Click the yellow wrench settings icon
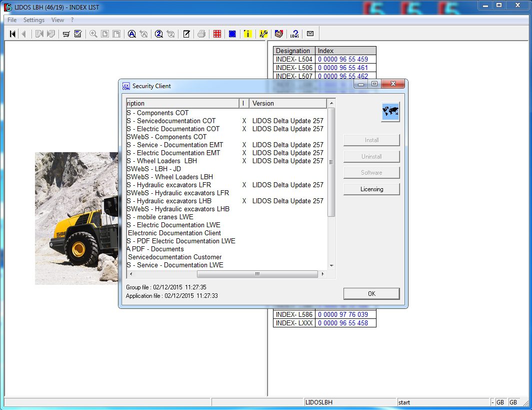 point(263,34)
